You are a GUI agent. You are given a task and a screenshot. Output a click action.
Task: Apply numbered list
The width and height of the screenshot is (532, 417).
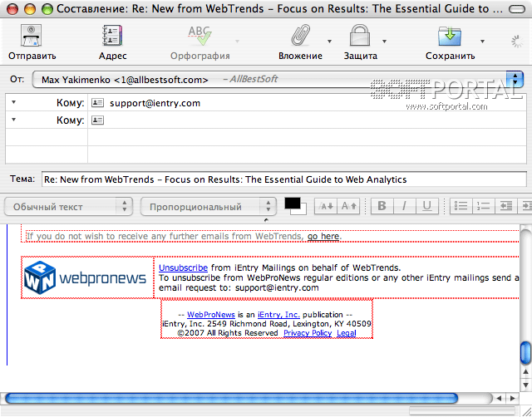coord(484,206)
